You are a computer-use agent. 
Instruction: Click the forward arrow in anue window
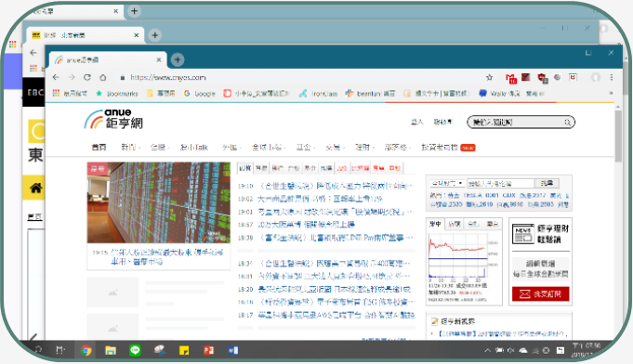click(x=72, y=77)
